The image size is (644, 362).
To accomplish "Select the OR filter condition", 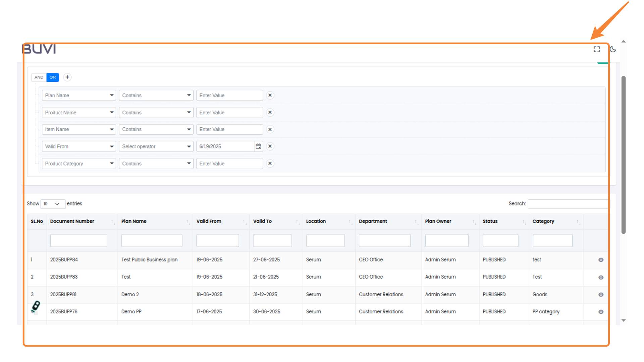I will (x=53, y=77).
